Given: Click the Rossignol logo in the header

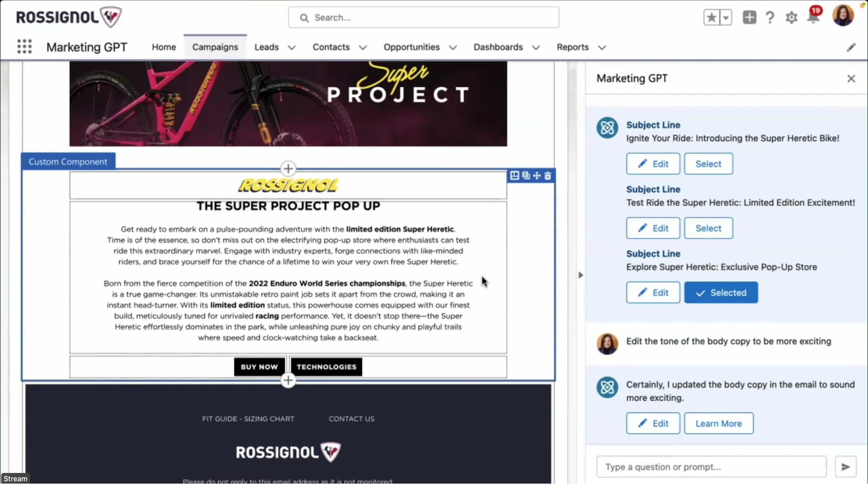Looking at the screenshot, I should click(x=69, y=17).
